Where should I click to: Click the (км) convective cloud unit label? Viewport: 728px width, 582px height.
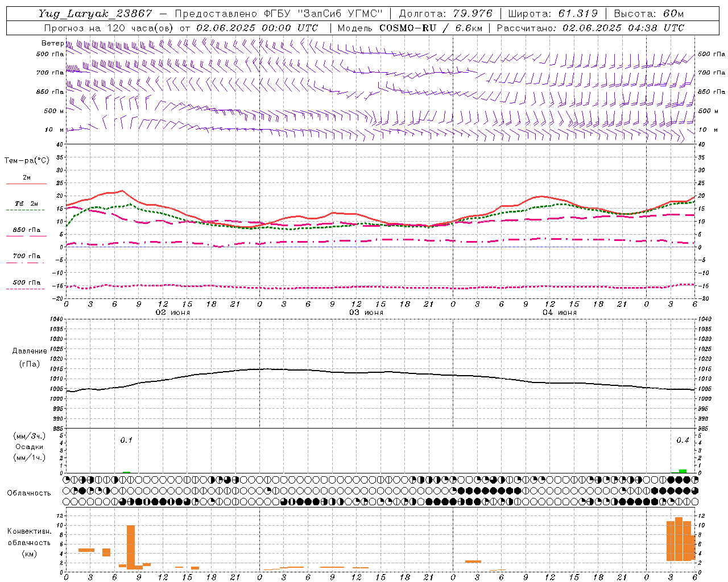(x=29, y=554)
